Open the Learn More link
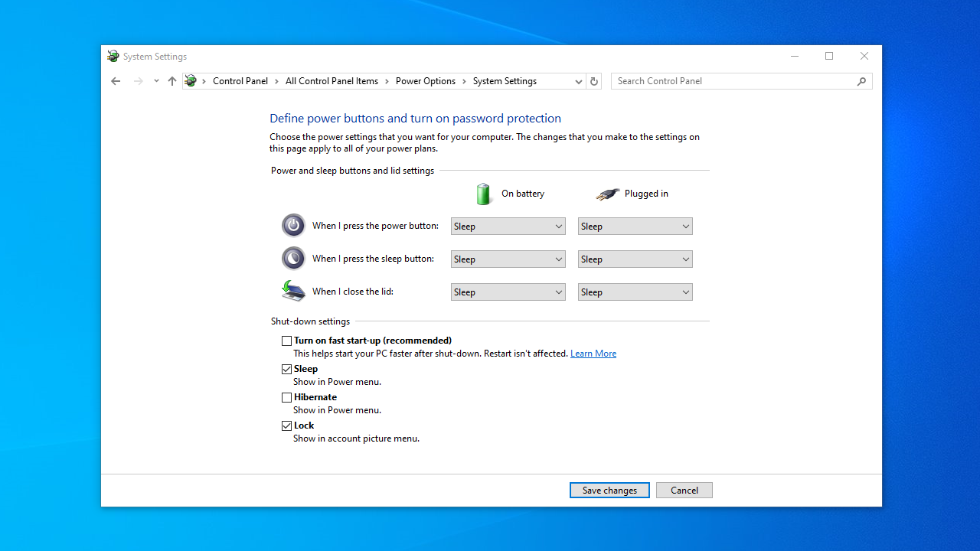 [x=593, y=354]
